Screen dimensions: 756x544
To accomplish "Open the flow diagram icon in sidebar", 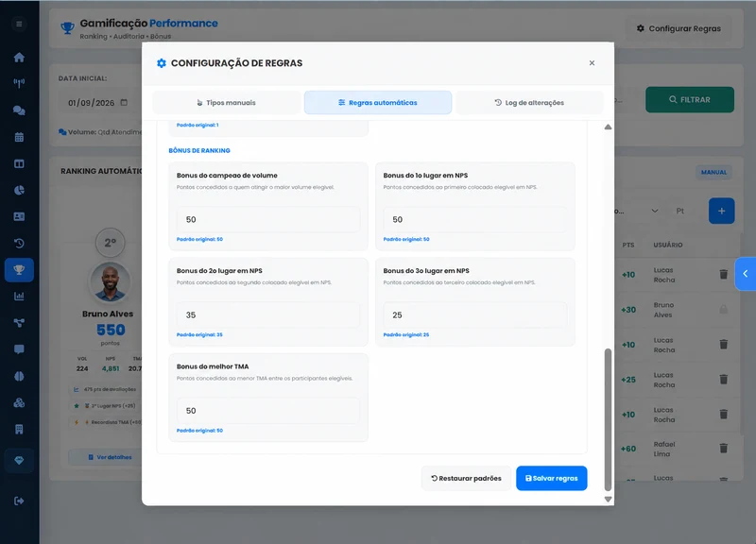I will click(x=19, y=323).
